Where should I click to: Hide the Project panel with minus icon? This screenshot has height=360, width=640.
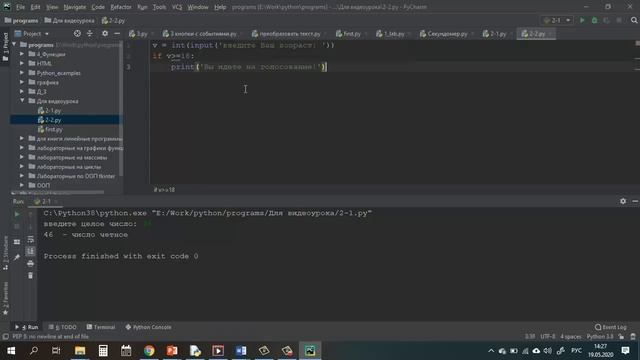pos(117,33)
